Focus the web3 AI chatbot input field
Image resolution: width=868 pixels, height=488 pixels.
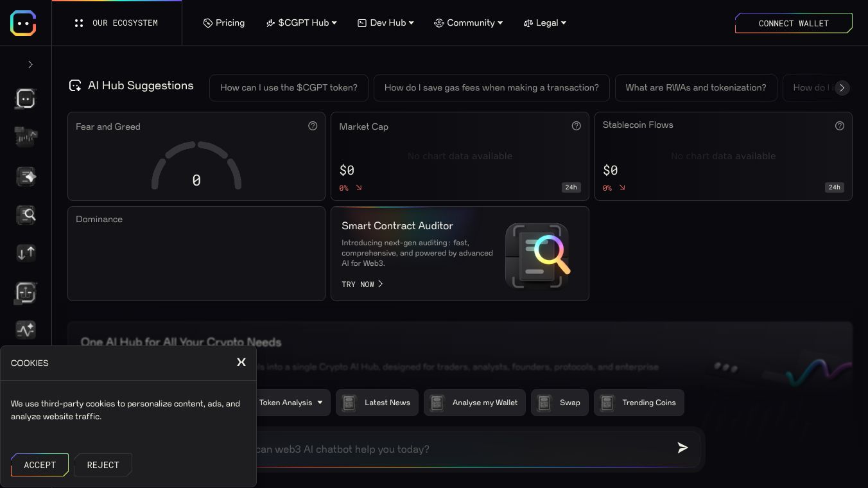pyautogui.click(x=462, y=449)
